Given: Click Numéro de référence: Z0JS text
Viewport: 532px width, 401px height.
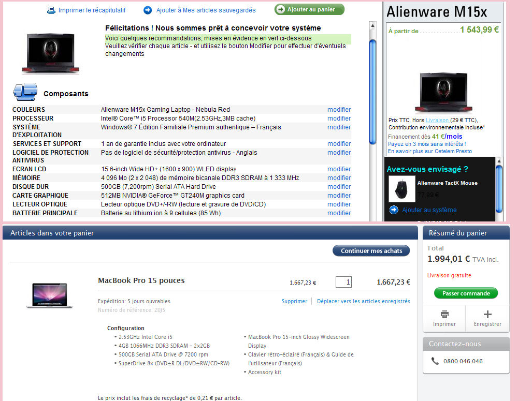Looking at the screenshot, I should (x=131, y=310).
